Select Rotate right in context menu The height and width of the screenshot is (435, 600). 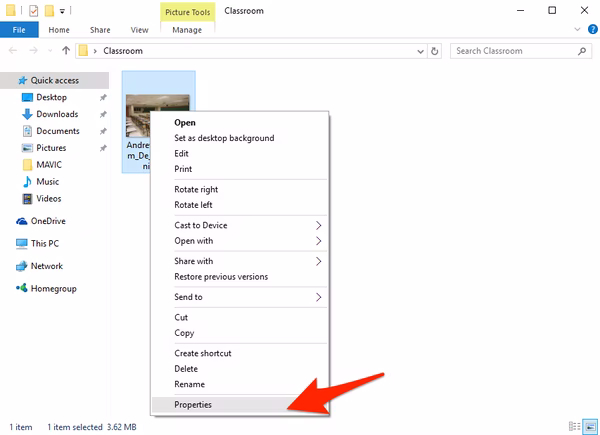point(196,189)
